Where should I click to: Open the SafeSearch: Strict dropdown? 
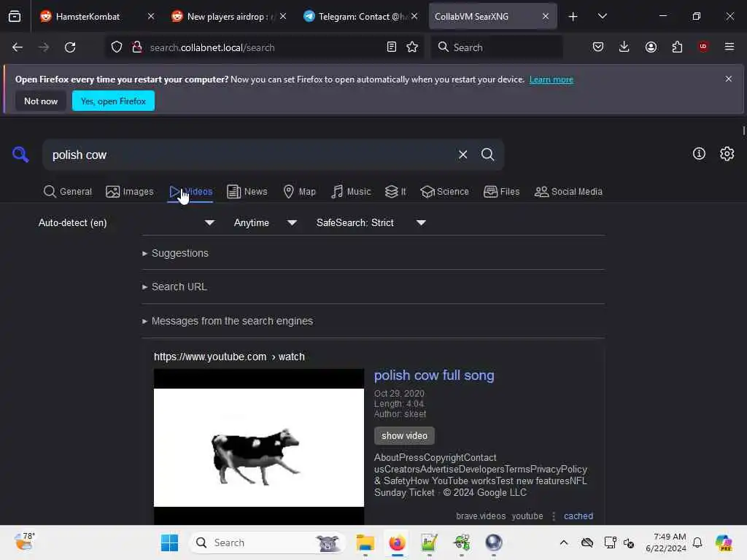pos(371,223)
